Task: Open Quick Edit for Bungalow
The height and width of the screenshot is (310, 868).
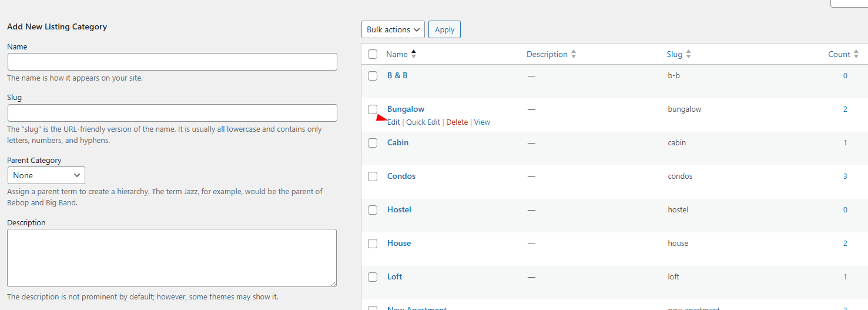Action: (x=423, y=122)
